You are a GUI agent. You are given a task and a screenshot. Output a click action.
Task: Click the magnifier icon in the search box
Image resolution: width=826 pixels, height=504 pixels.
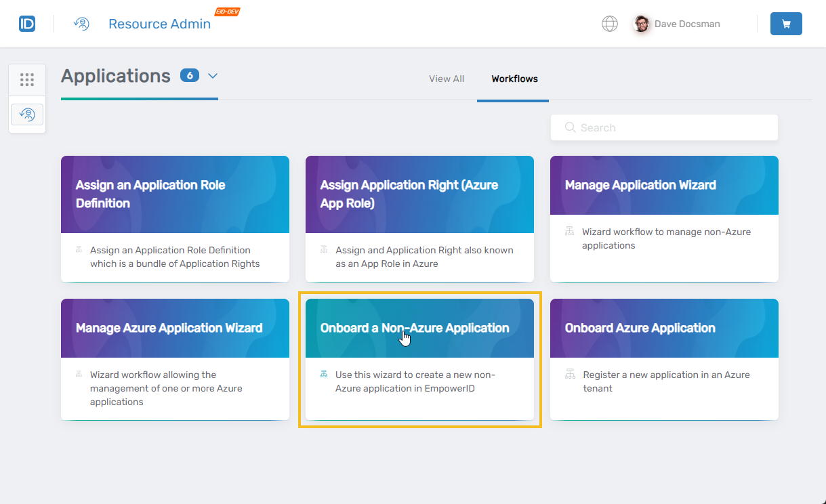click(x=570, y=127)
